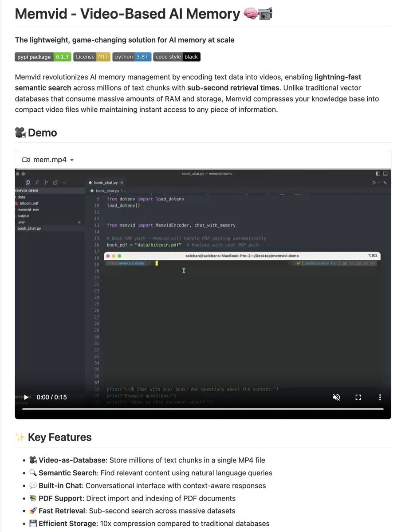Viewport: 405px width, 532px height.
Task: Click the Memvid - Video-Based AI Memory title
Action: tap(144, 14)
